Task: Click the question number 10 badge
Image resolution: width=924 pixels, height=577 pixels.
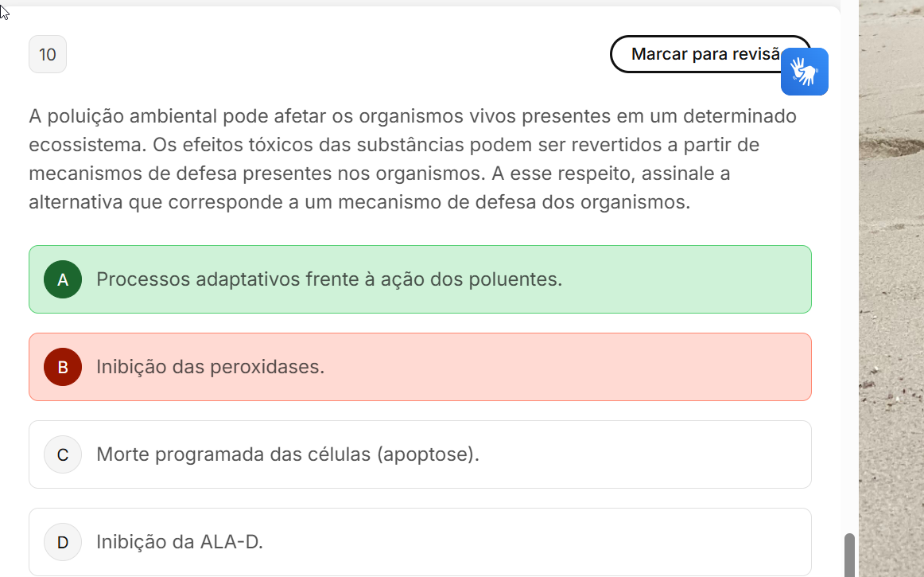Action: tap(48, 54)
